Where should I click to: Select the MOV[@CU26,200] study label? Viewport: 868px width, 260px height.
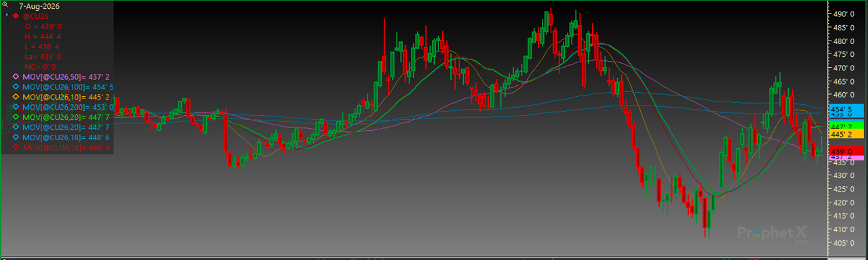coord(52,107)
